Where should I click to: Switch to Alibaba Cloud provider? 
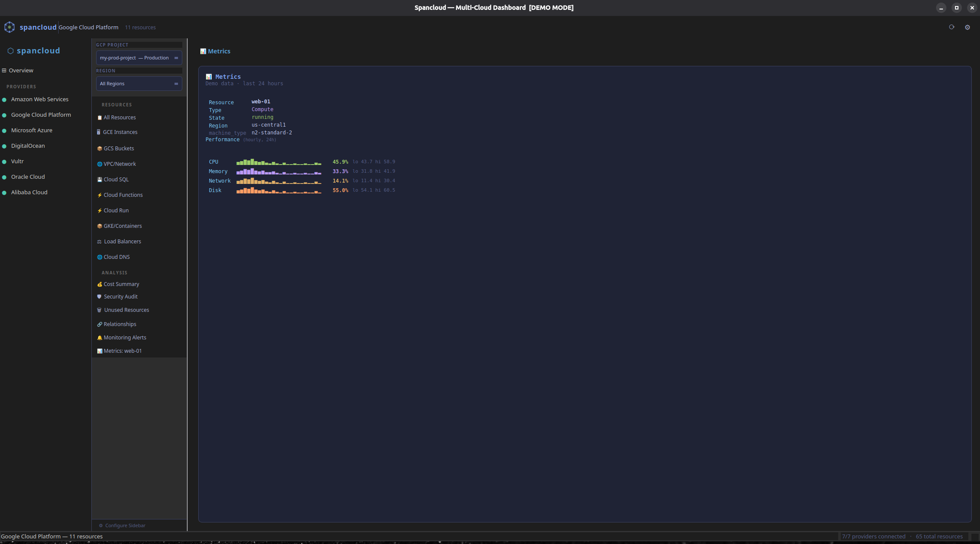29,193
